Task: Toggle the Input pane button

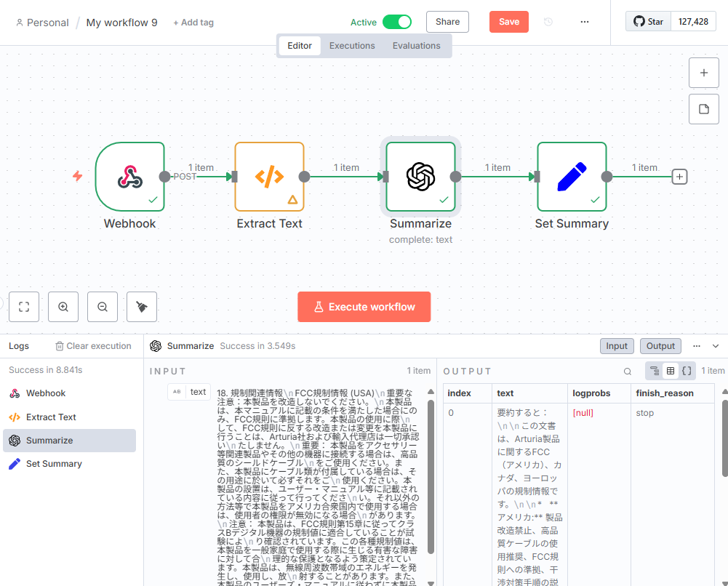Action: pos(617,346)
